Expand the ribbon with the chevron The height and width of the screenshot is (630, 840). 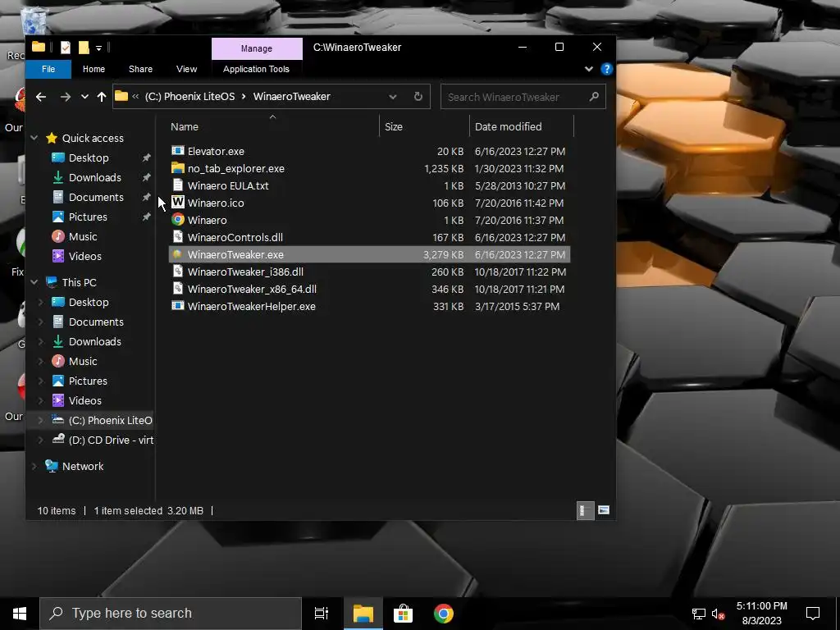click(589, 69)
